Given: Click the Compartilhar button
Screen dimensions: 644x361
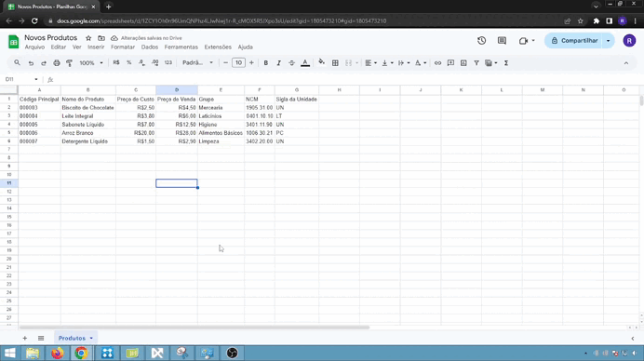Looking at the screenshot, I should click(x=574, y=41).
